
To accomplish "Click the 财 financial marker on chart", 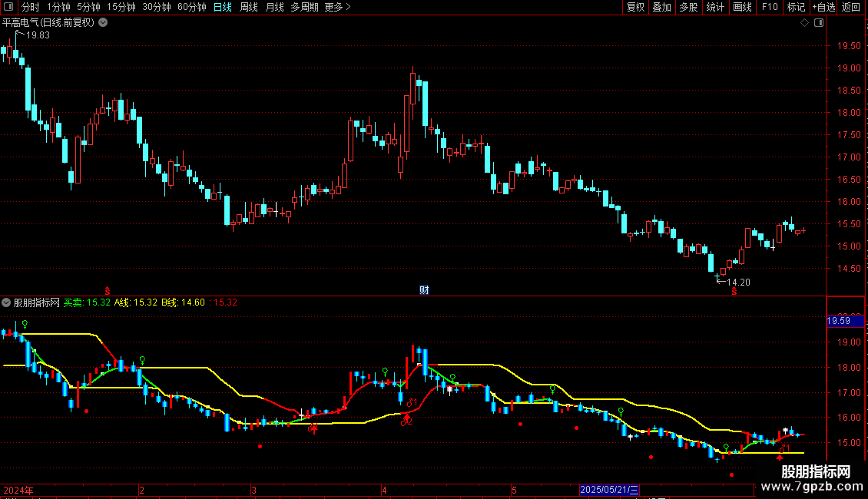I will coord(424,290).
